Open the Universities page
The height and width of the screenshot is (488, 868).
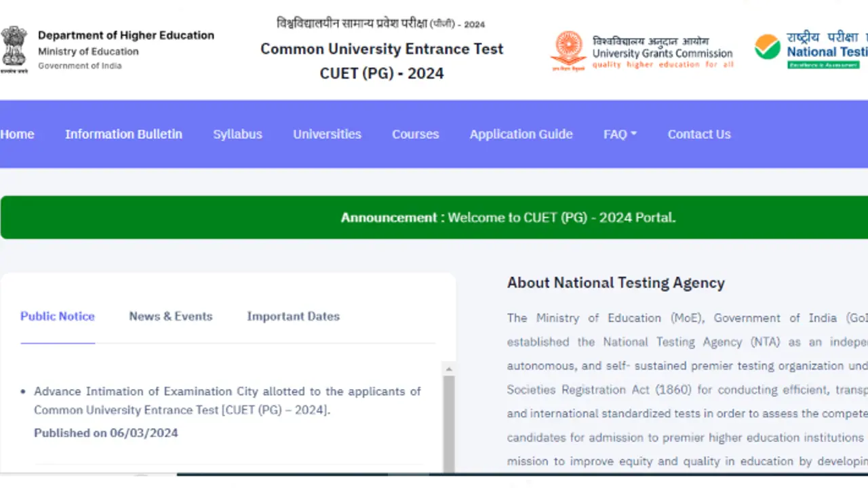point(327,134)
